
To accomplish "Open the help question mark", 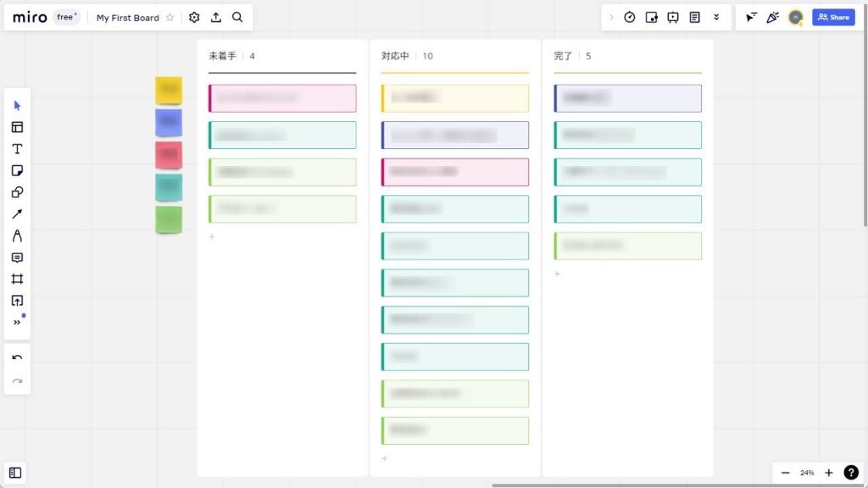I will 851,473.
